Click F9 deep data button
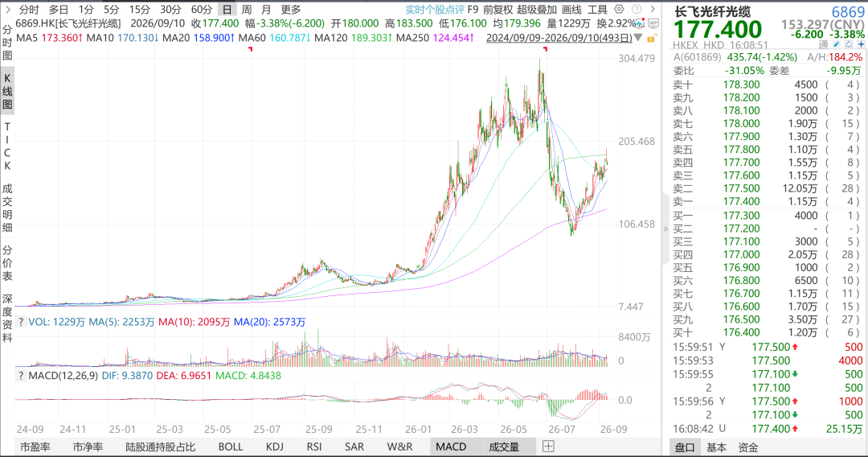868x457 pixels. (473, 10)
